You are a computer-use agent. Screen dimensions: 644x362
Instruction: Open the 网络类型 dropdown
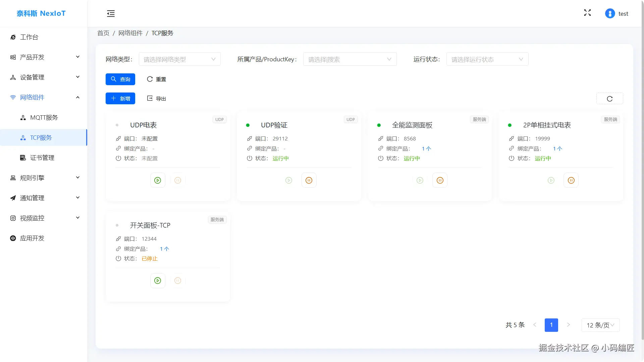pos(179,59)
